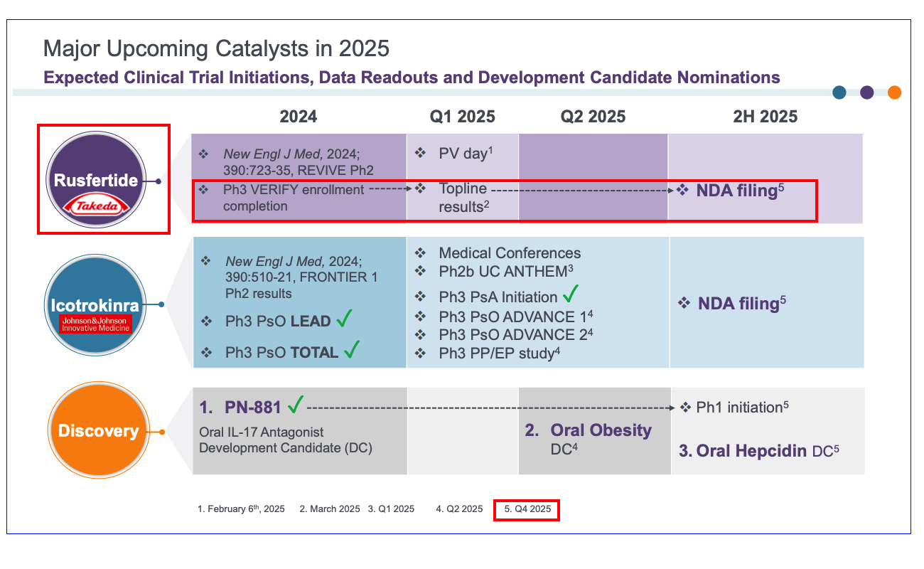Viewport: 924px width, 569px height.
Task: Click footnote 1. February 6th, 2025
Action: click(241, 509)
